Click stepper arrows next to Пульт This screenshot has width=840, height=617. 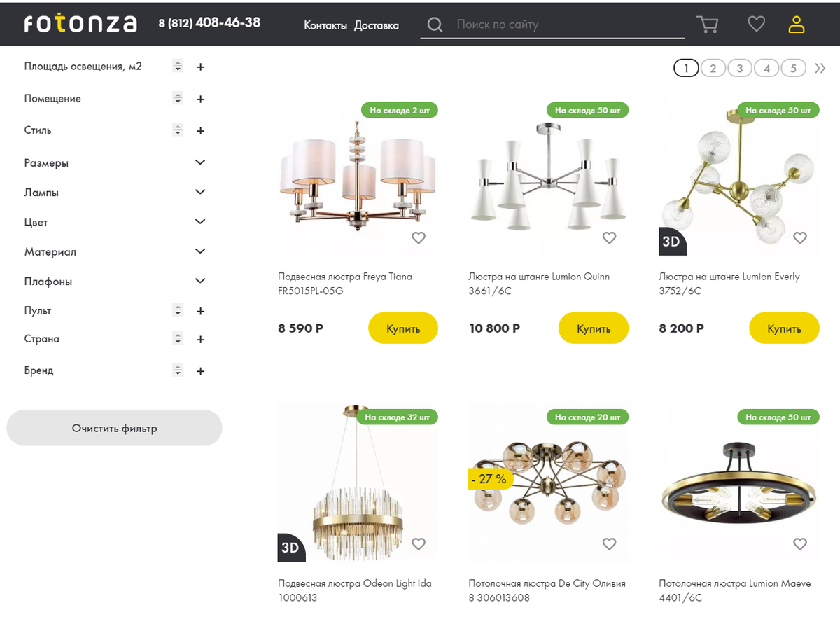point(178,310)
